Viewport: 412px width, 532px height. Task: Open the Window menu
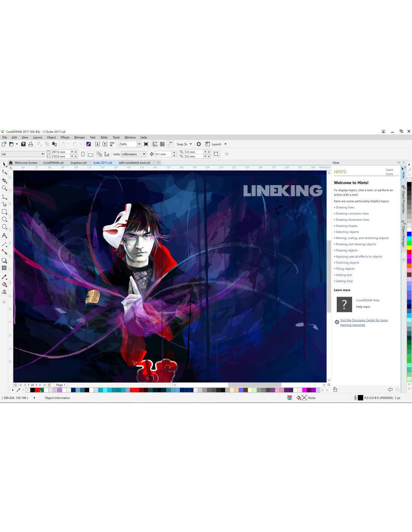point(130,137)
